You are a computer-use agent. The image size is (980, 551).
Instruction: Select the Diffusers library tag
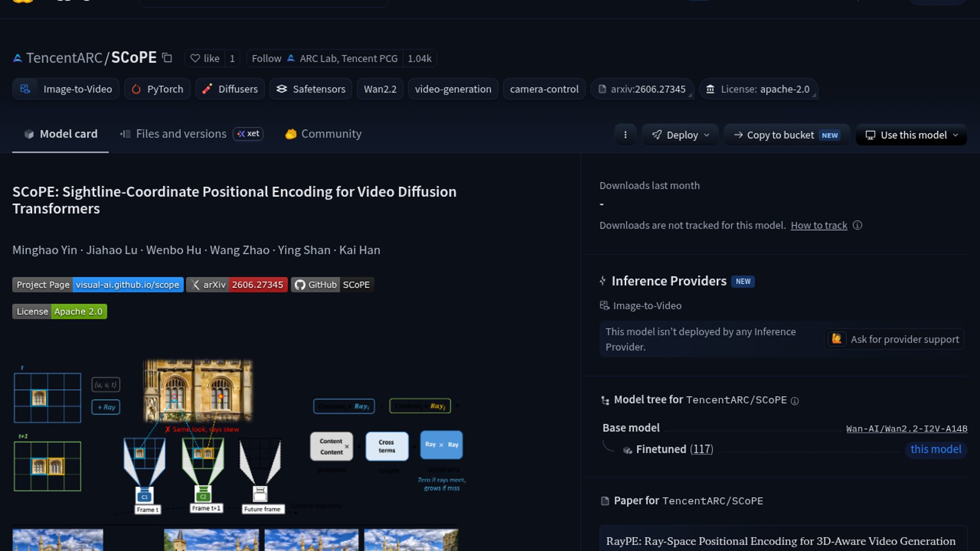click(230, 89)
